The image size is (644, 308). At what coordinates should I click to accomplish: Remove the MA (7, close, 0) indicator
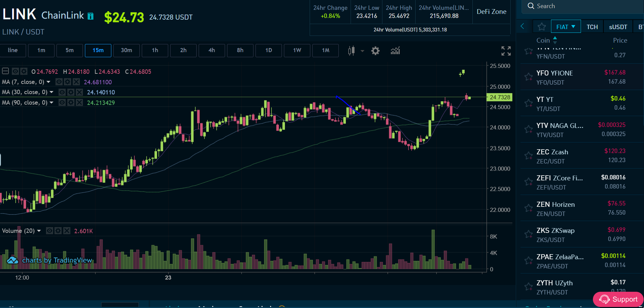coord(76,82)
